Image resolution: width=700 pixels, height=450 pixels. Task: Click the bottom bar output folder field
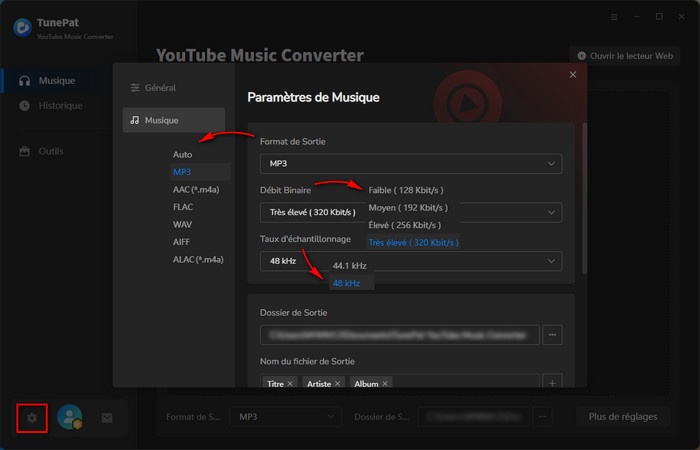pyautogui.click(x=474, y=417)
